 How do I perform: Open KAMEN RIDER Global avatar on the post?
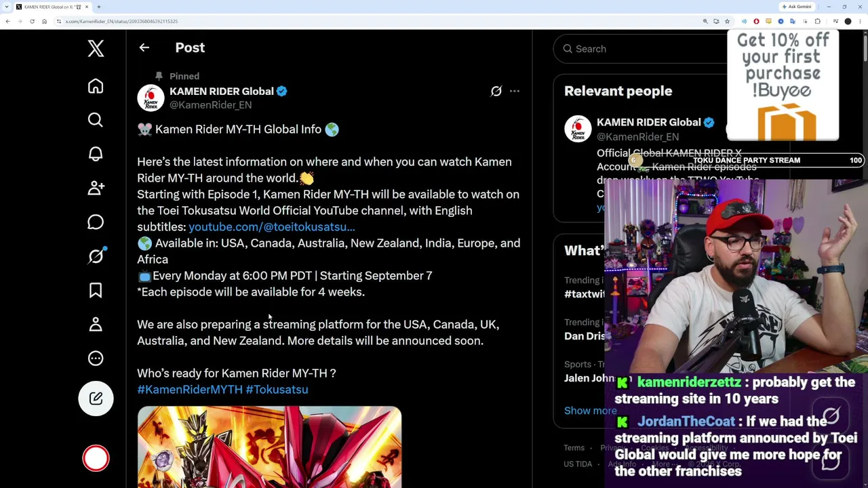click(x=151, y=98)
